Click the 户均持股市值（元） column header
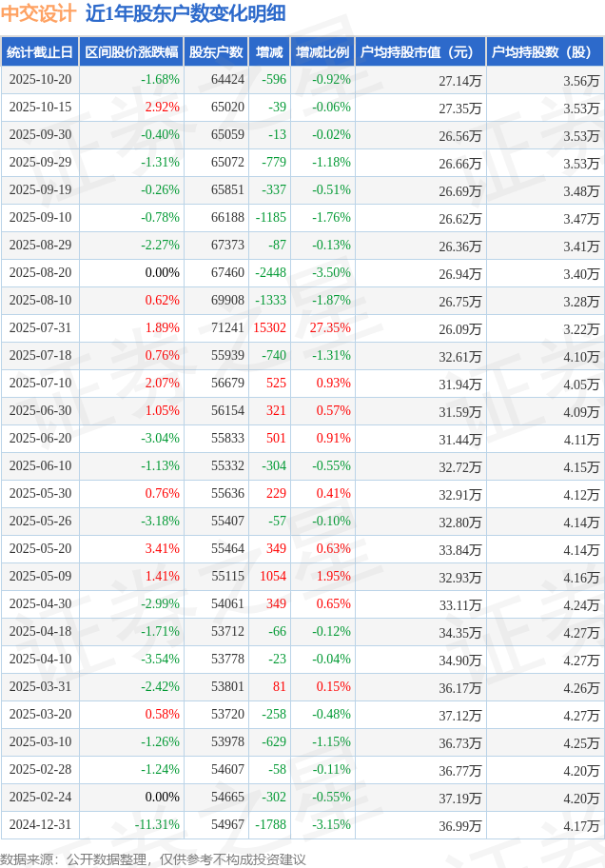The width and height of the screenshot is (605, 868). tap(420, 52)
